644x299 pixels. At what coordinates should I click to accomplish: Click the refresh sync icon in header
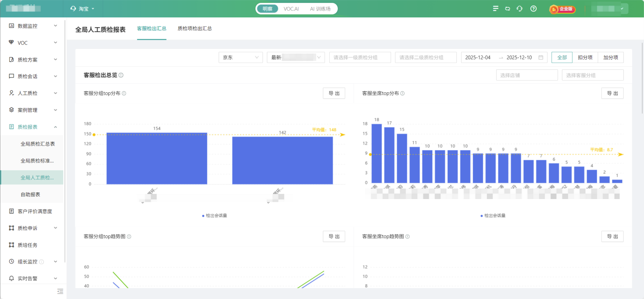tap(507, 9)
